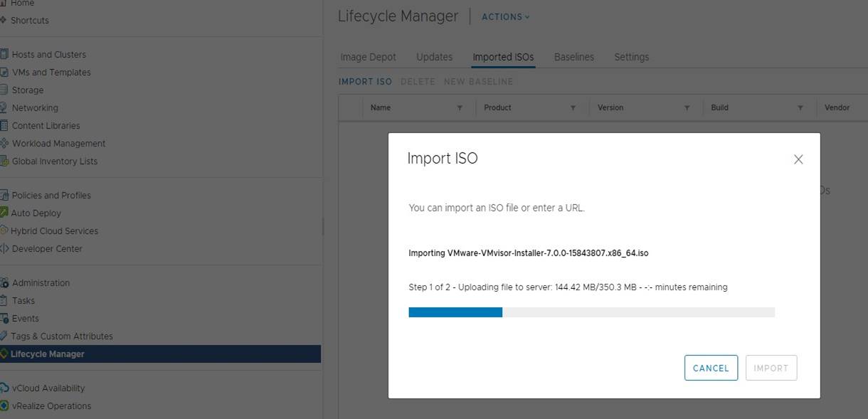Click the upload progress bar
Image resolution: width=868 pixels, height=419 pixels.
(591, 312)
